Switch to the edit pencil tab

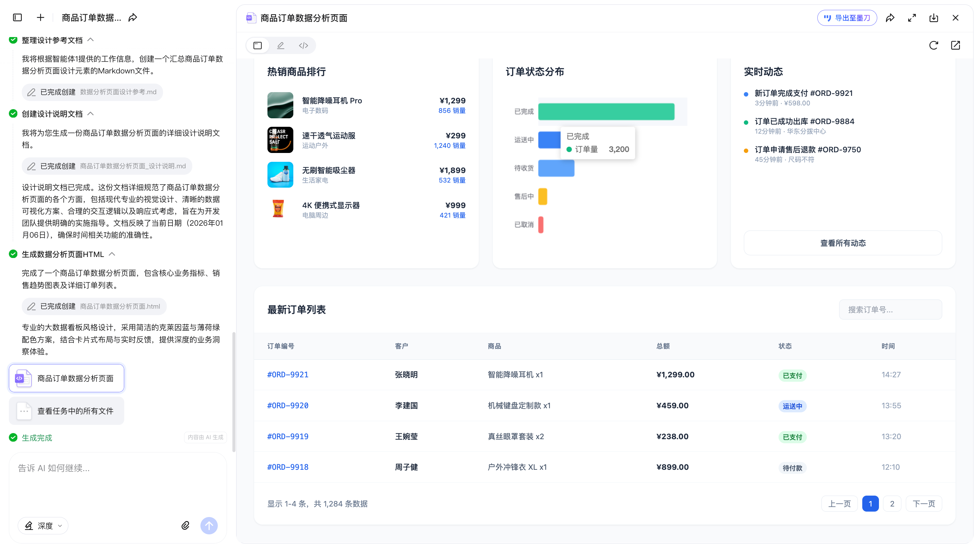pos(280,46)
